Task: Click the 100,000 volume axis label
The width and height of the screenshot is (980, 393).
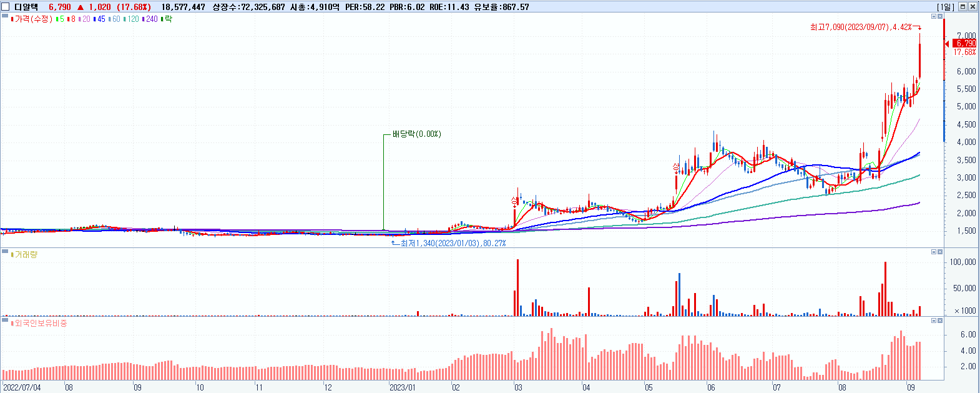Action: coord(963,262)
